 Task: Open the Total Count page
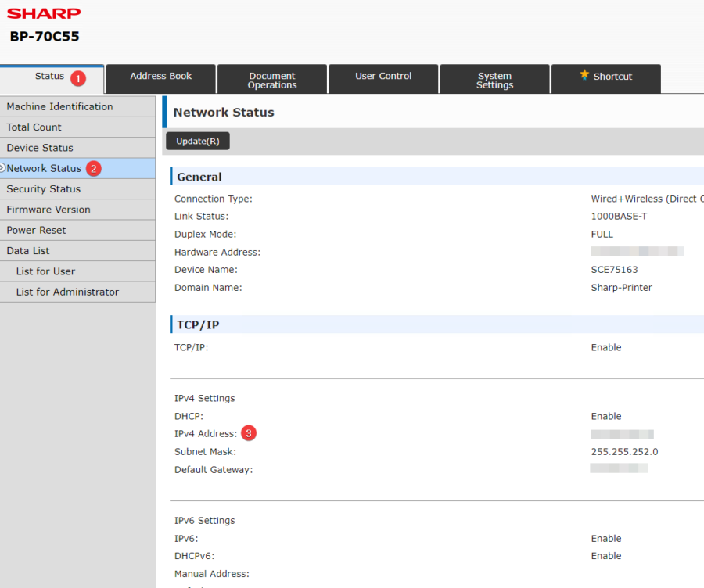(x=34, y=127)
